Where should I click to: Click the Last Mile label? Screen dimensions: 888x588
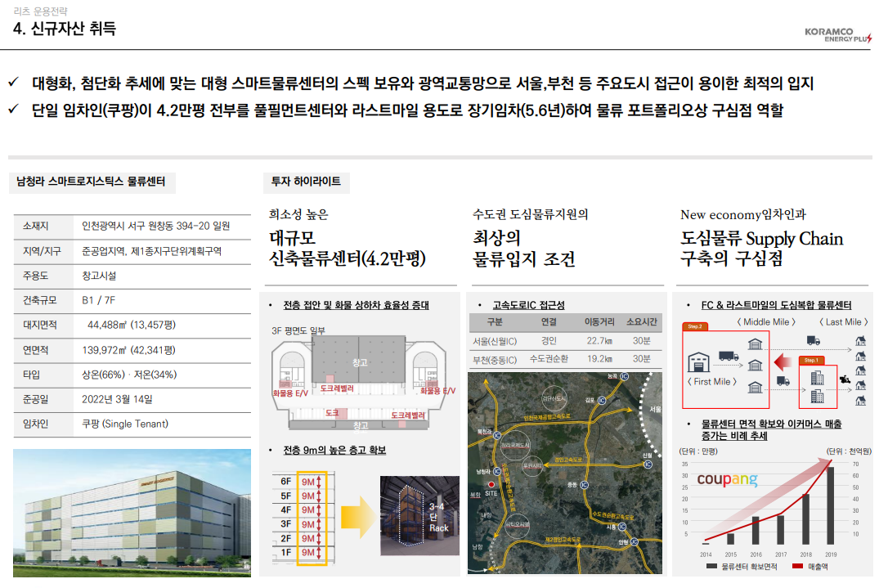[843, 321]
